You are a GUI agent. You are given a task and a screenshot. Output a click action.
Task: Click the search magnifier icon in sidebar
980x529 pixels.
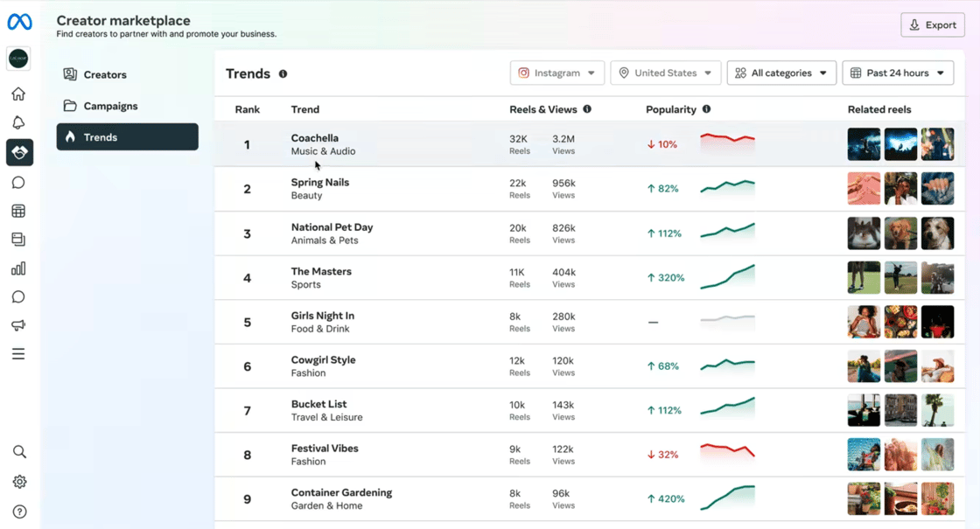[x=19, y=451]
